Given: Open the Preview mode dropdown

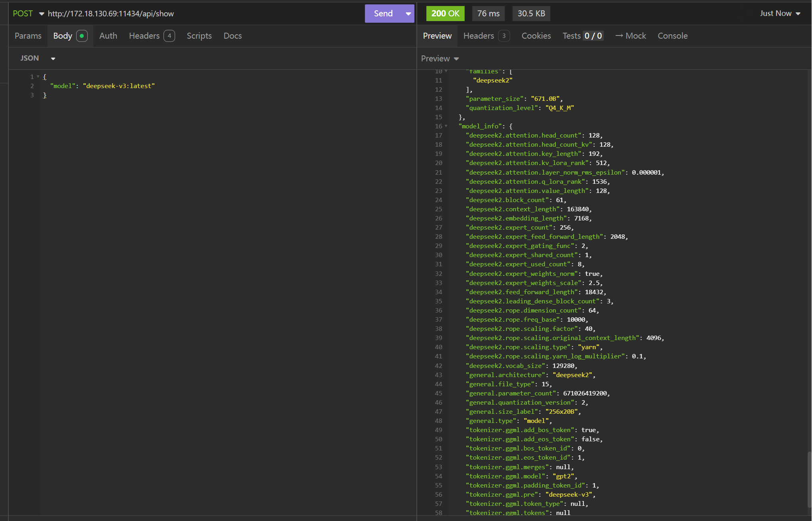Looking at the screenshot, I should [x=440, y=59].
